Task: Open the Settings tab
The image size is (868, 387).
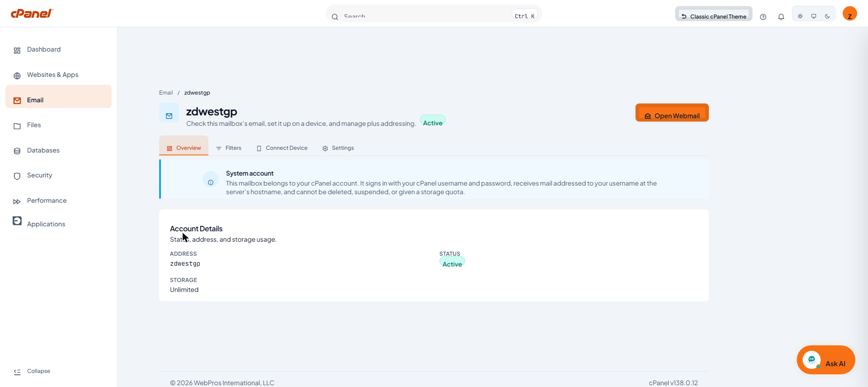Action: [x=338, y=148]
